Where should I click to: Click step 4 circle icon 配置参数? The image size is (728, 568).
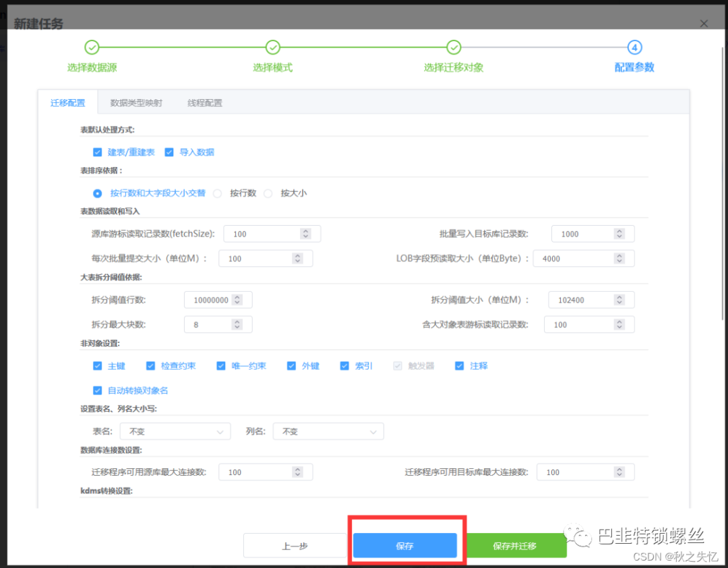coord(634,47)
